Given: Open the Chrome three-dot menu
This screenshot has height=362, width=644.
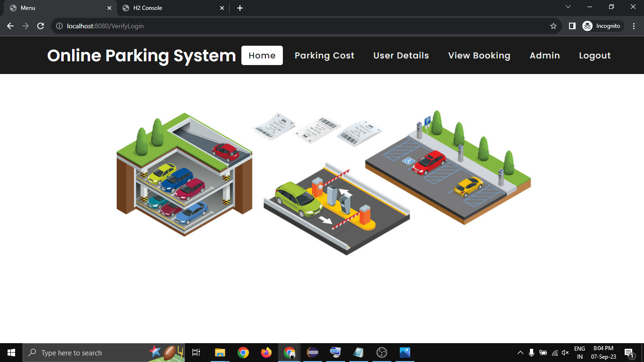Looking at the screenshot, I should (x=633, y=26).
